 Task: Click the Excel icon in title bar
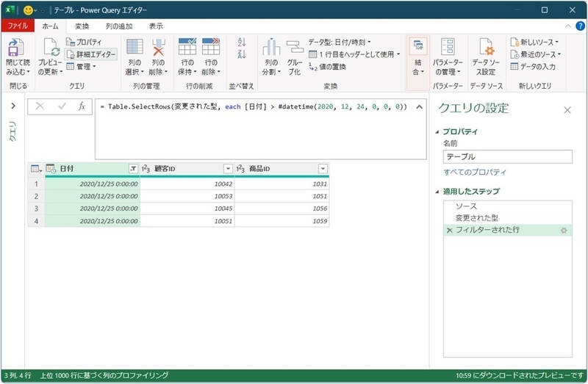pyautogui.click(x=10, y=10)
